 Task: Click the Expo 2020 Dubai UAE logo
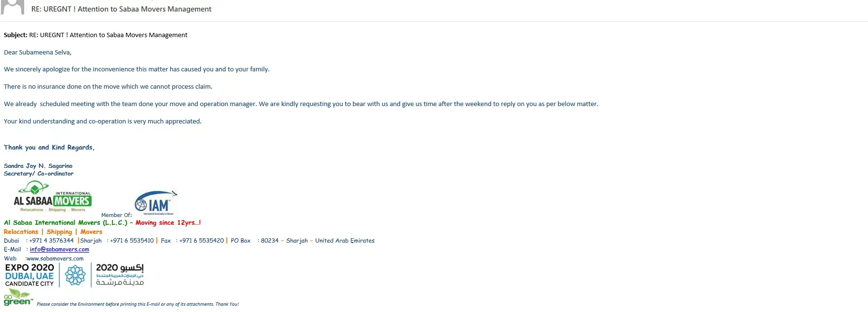[x=29, y=275]
